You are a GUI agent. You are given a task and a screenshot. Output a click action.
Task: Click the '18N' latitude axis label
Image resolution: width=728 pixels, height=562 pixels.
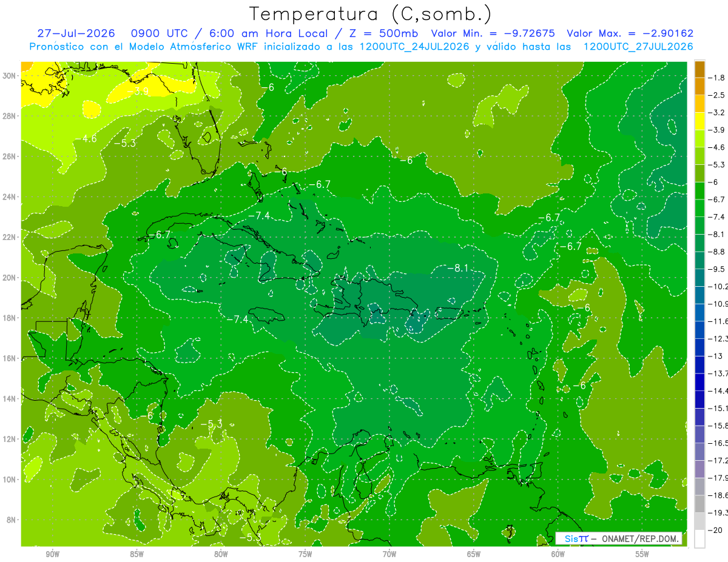(x=10, y=318)
